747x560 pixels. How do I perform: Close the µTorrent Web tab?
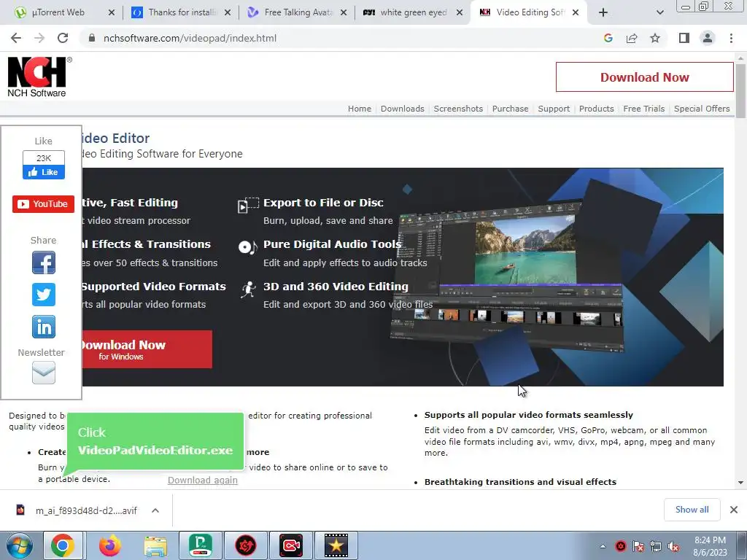coord(112,12)
